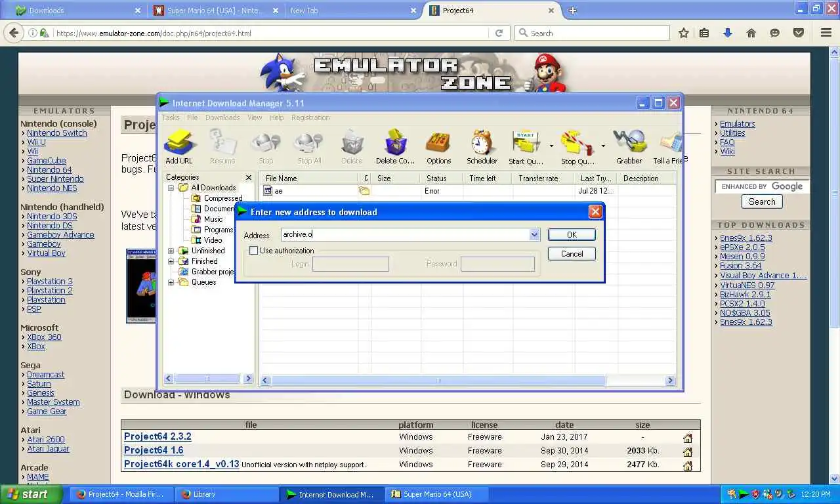Select the 'ae' download row
The width and height of the screenshot is (840, 504).
click(x=468, y=191)
